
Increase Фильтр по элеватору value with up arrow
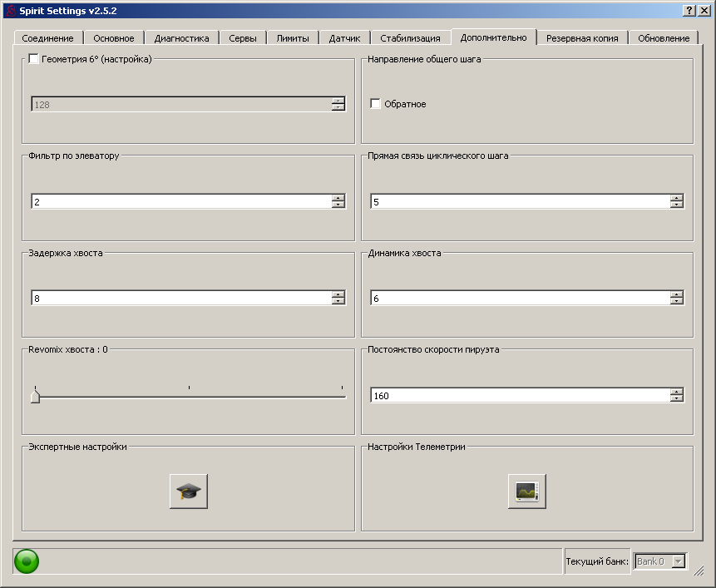pos(338,198)
